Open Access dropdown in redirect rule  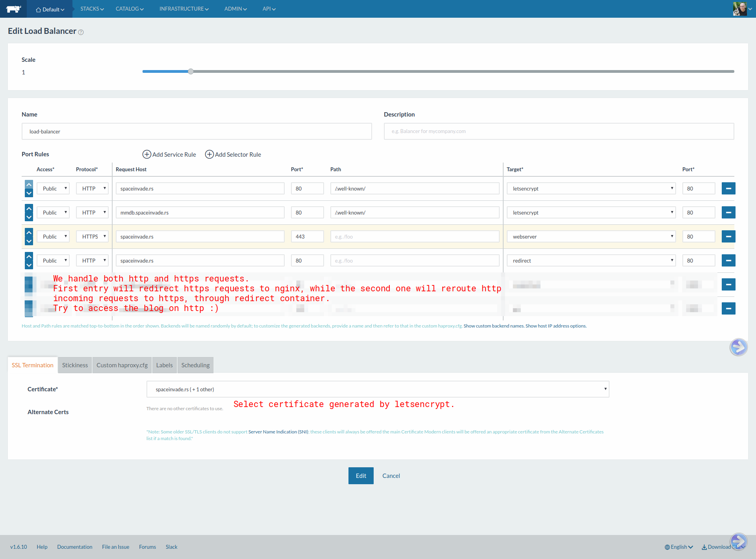53,261
